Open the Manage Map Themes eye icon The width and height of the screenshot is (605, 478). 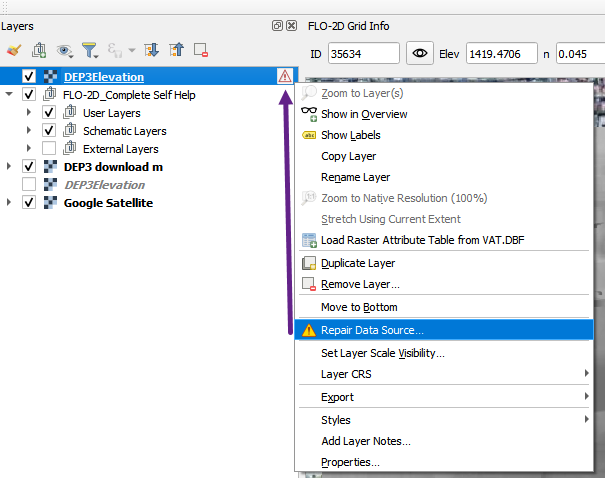pyautogui.click(x=66, y=50)
